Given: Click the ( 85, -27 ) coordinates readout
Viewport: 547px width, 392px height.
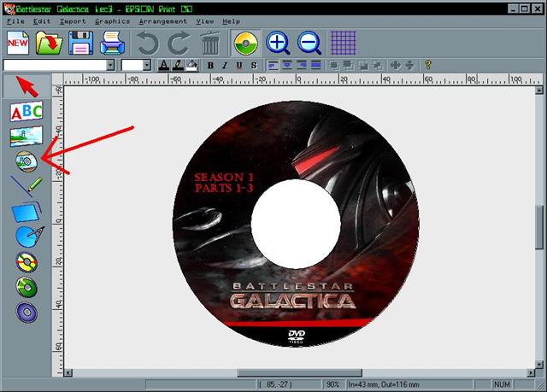Looking at the screenshot, I should coord(275,384).
